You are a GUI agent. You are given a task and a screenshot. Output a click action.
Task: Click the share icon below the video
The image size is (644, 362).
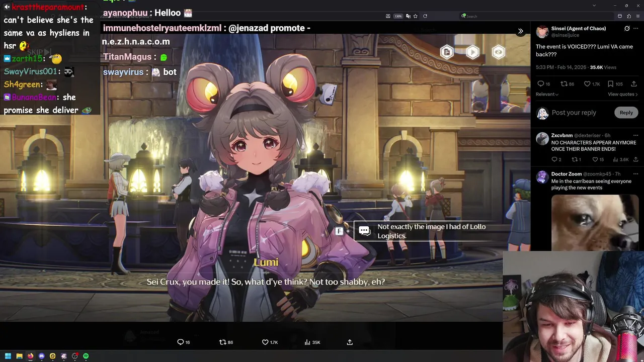point(350,342)
